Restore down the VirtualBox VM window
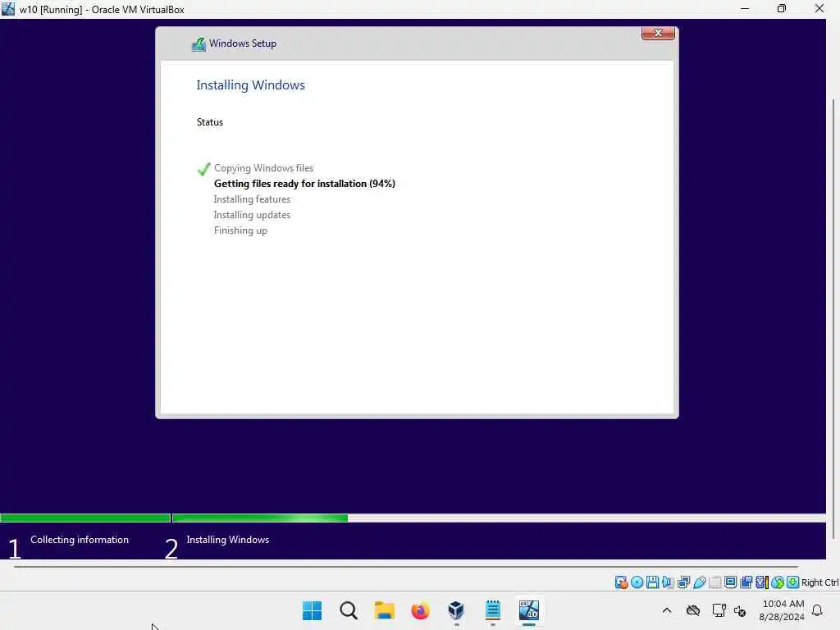 (x=782, y=8)
